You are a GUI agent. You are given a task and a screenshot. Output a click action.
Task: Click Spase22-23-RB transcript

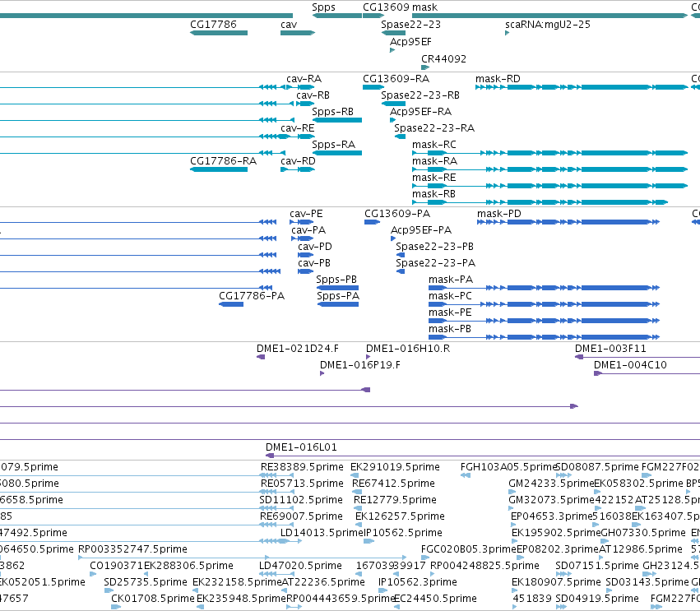[393, 104]
